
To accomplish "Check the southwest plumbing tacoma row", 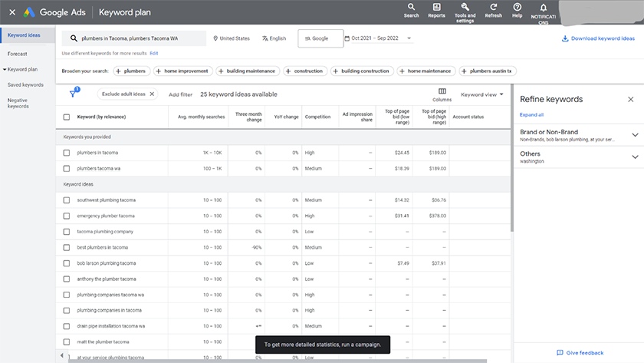I will (x=67, y=200).
